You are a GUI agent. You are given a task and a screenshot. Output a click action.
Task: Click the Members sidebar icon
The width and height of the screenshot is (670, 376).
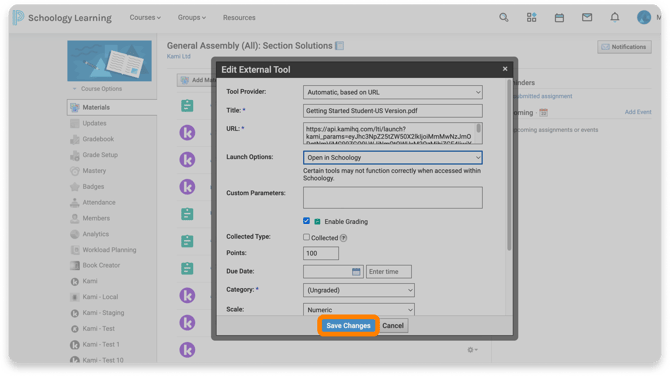pos(75,218)
